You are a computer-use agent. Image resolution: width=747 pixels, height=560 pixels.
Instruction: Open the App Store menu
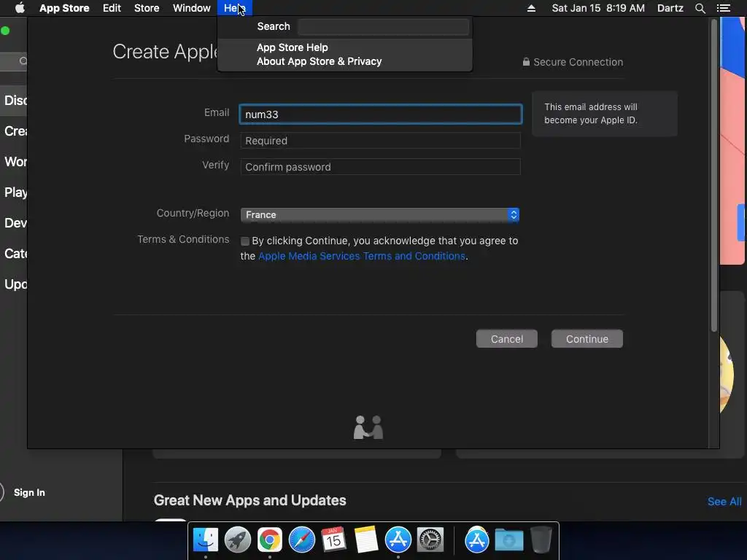pos(64,8)
